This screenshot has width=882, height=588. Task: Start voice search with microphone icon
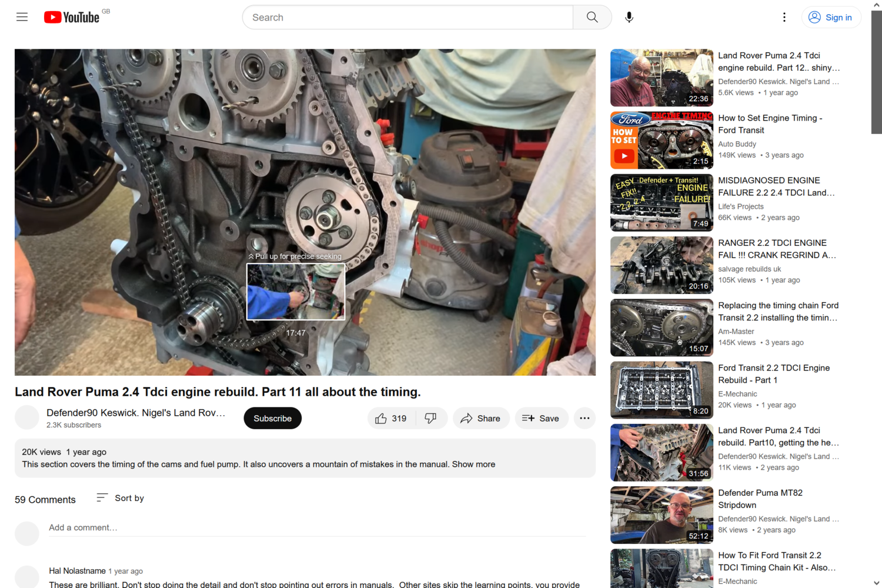point(629,17)
